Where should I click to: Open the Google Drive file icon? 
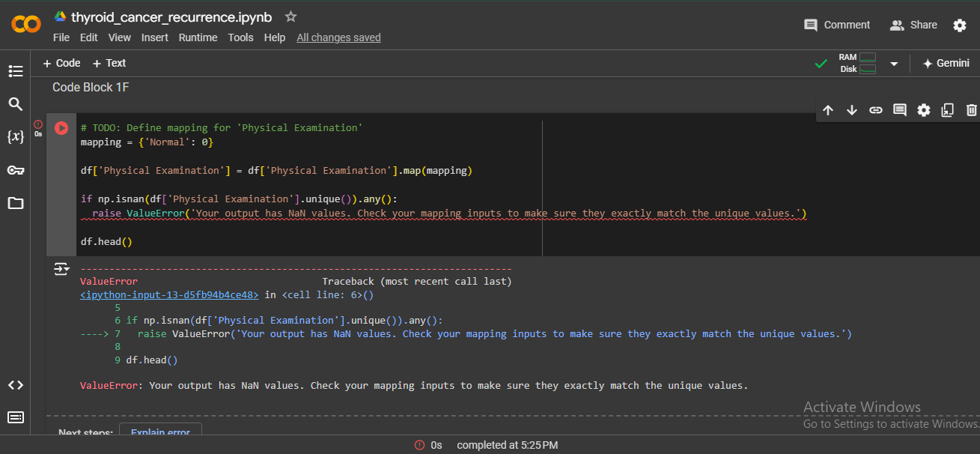[x=60, y=16]
